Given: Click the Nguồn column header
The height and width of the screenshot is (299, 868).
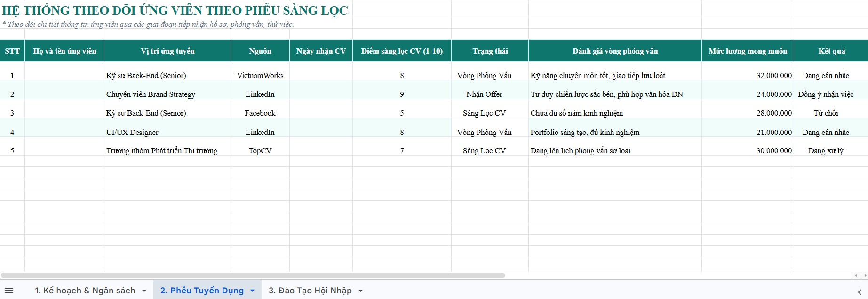Looking at the screenshot, I should tap(260, 51).
